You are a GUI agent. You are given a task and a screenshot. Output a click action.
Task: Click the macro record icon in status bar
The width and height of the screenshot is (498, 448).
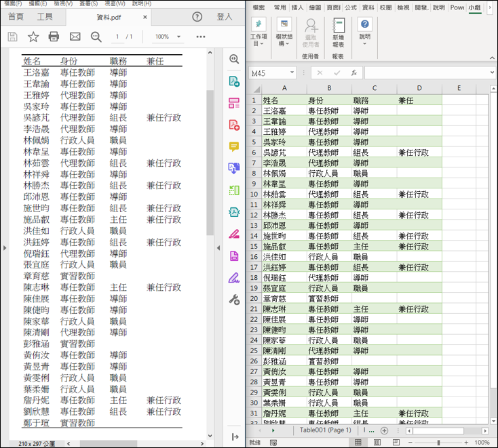click(273, 443)
